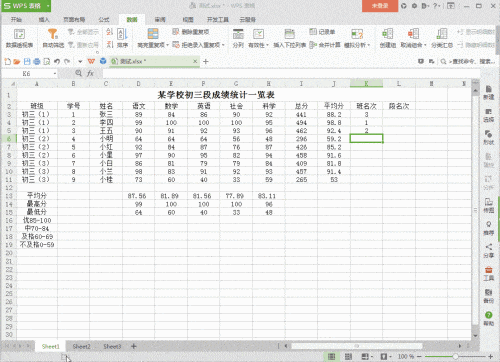This screenshot has width=500, height=362.
Task: Click the select-all corner of the grid
Action: pyautogui.click(x=9, y=84)
